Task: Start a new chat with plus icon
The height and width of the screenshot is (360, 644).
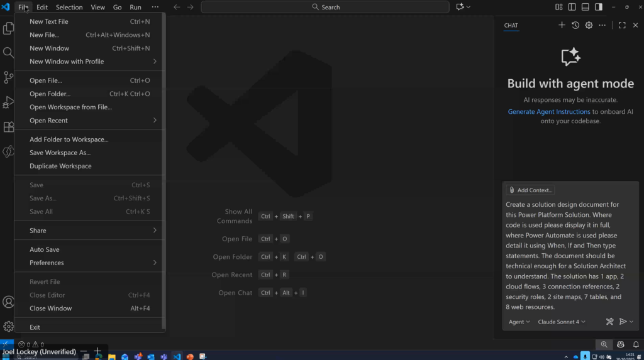Action: [562, 25]
